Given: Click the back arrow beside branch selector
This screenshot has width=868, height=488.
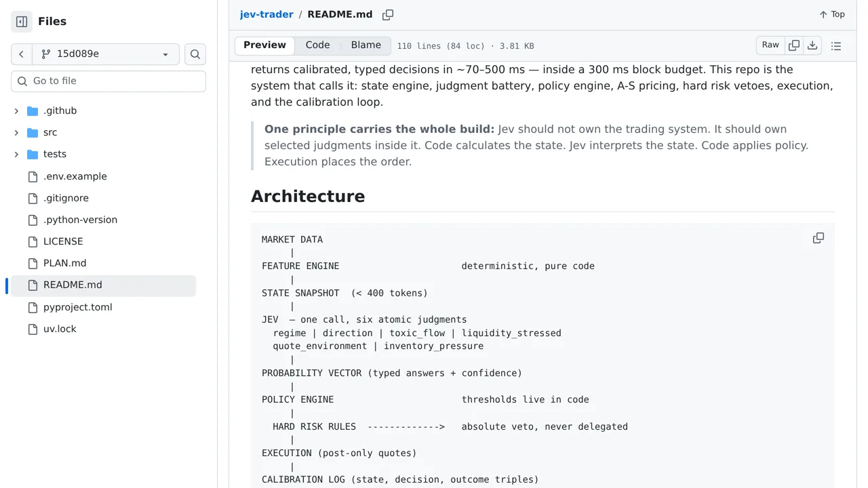Looking at the screenshot, I should [x=22, y=54].
